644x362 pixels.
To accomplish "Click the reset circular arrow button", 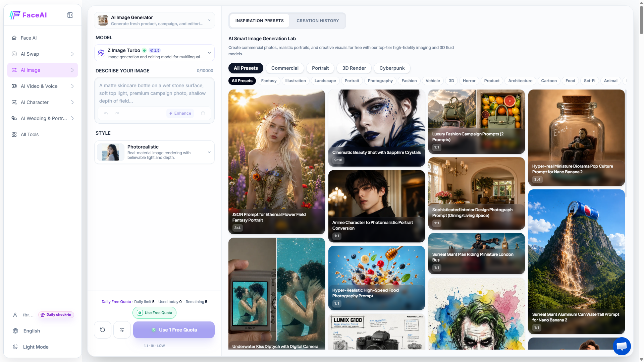I will point(103,330).
